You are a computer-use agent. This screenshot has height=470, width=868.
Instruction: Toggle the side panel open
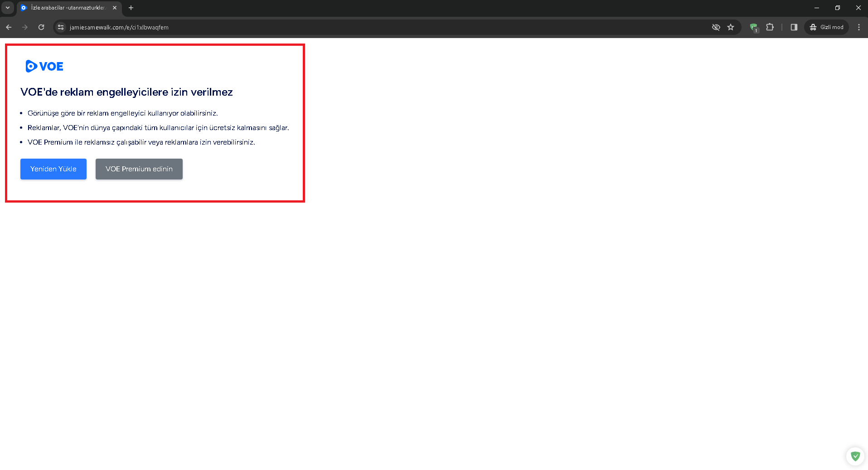click(x=793, y=27)
